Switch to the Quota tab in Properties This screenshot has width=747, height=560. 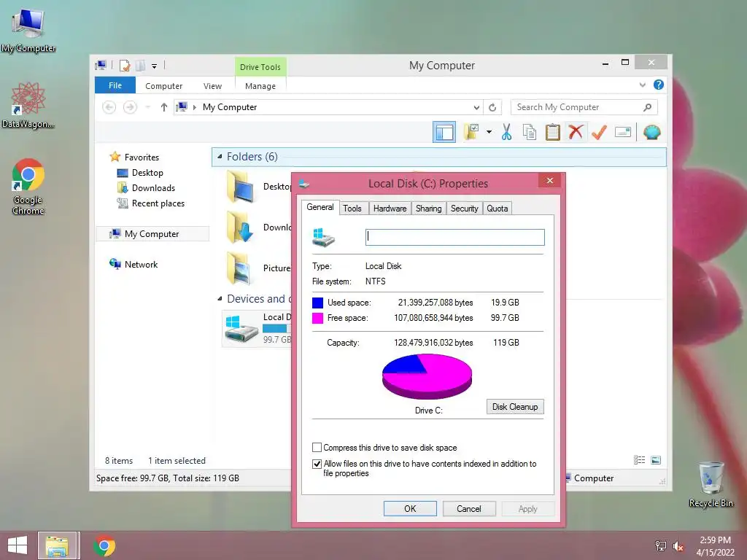497,208
